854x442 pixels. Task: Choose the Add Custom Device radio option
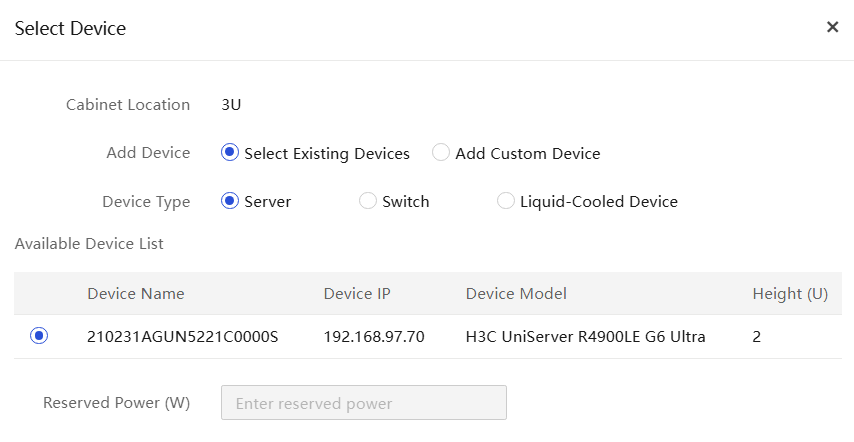[x=441, y=153]
